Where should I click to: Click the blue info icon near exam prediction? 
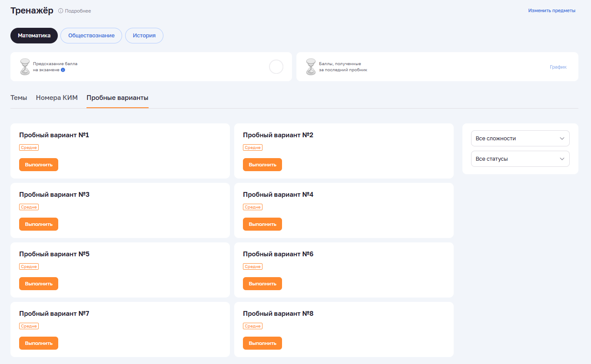pyautogui.click(x=63, y=69)
